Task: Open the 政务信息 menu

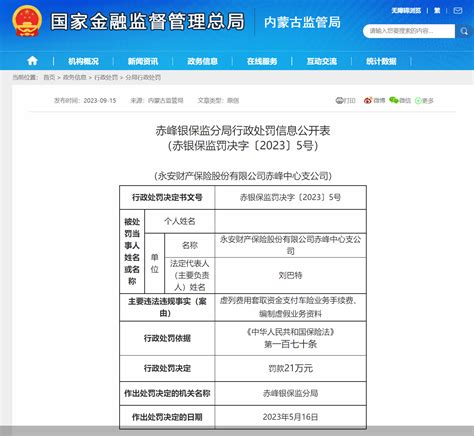Action: coord(202,61)
